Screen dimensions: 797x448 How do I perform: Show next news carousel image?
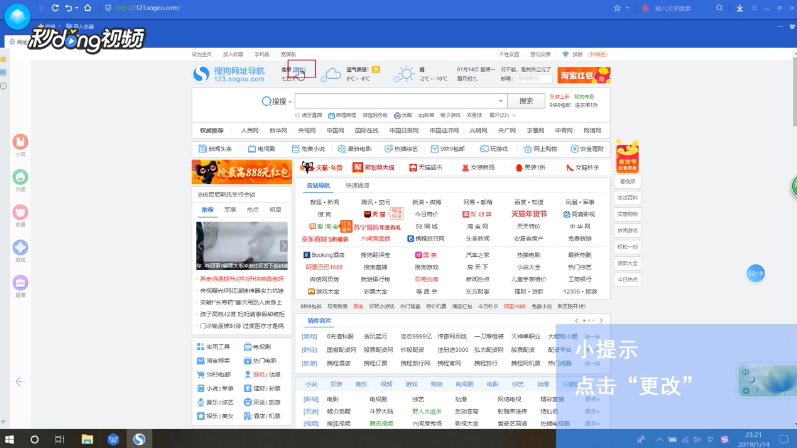tap(284, 246)
